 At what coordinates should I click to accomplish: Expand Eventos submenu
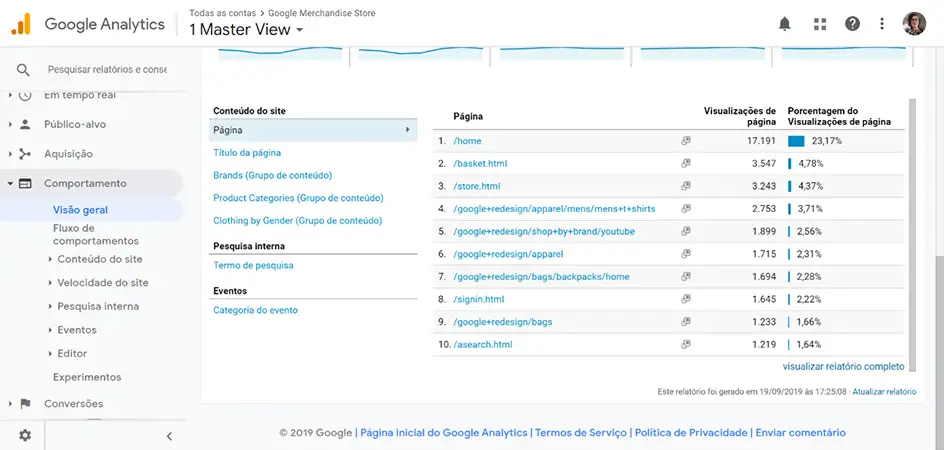point(51,330)
